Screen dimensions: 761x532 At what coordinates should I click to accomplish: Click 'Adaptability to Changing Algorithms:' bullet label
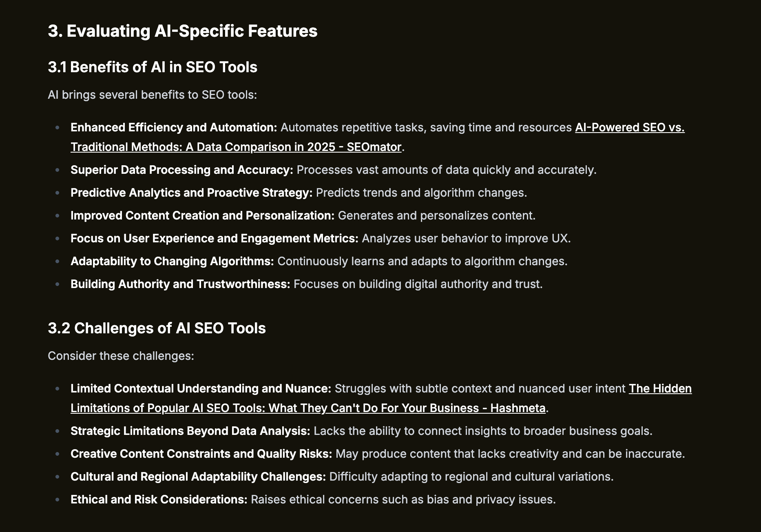172,261
